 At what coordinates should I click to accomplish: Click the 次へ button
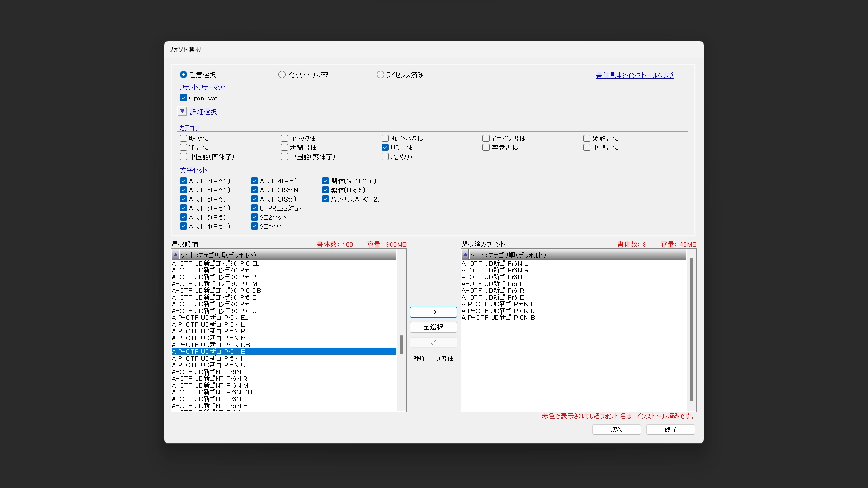616,430
